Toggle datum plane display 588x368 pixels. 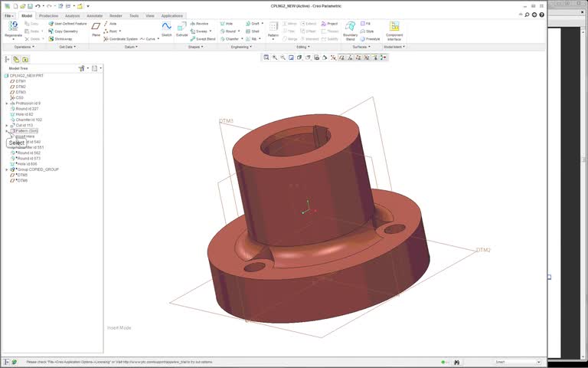click(341, 58)
